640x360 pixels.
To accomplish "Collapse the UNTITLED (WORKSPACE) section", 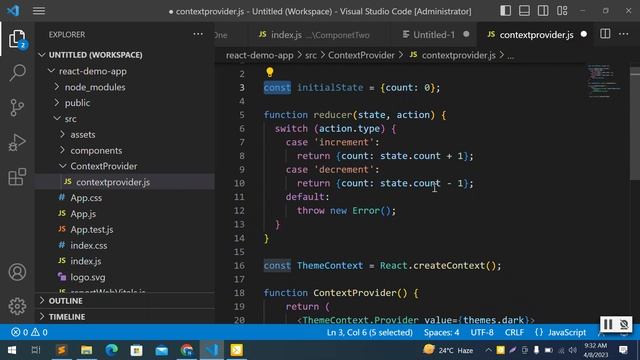I will (x=124, y=55).
